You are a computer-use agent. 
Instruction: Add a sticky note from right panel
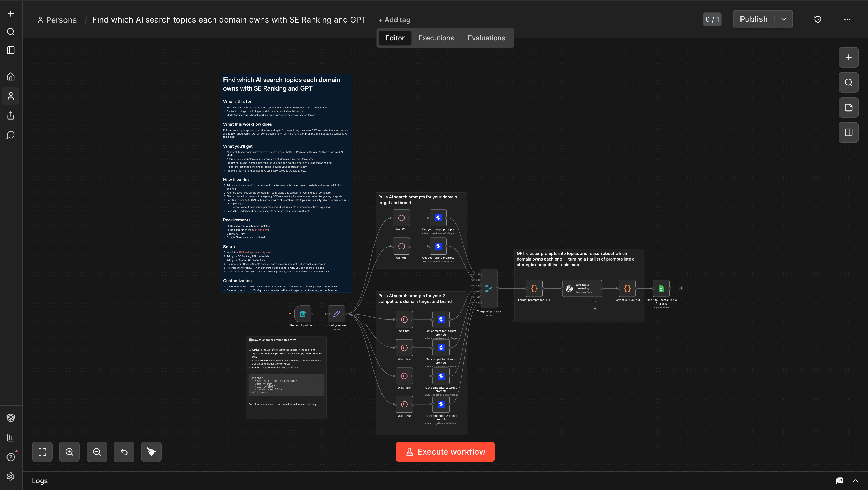[x=848, y=108]
